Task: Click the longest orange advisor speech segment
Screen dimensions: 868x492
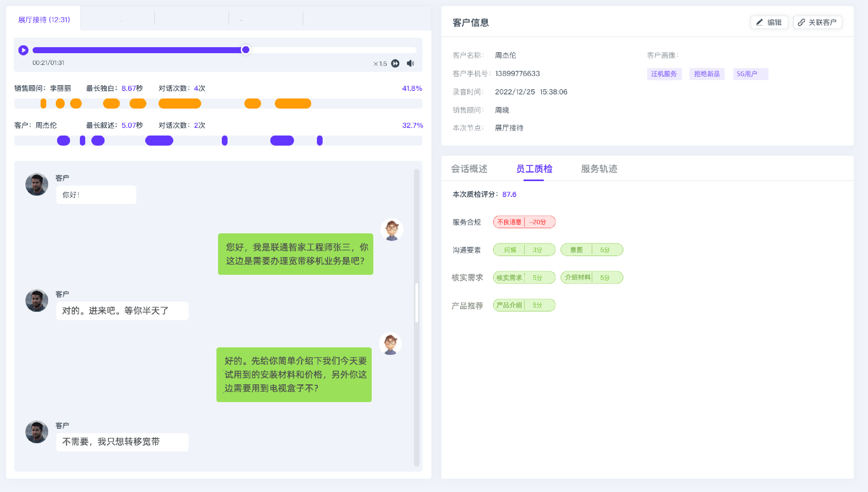Action: (180, 104)
